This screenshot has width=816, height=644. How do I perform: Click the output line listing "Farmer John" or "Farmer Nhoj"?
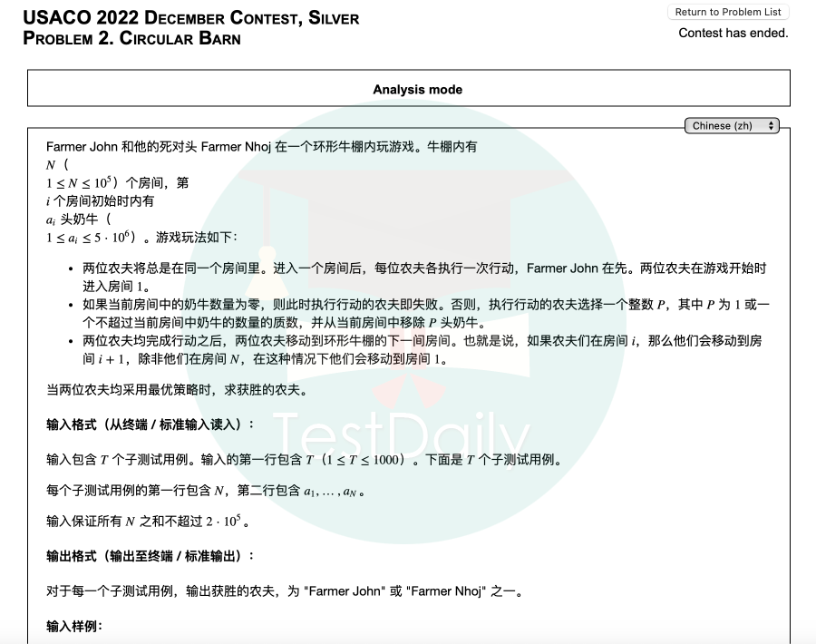point(284,591)
